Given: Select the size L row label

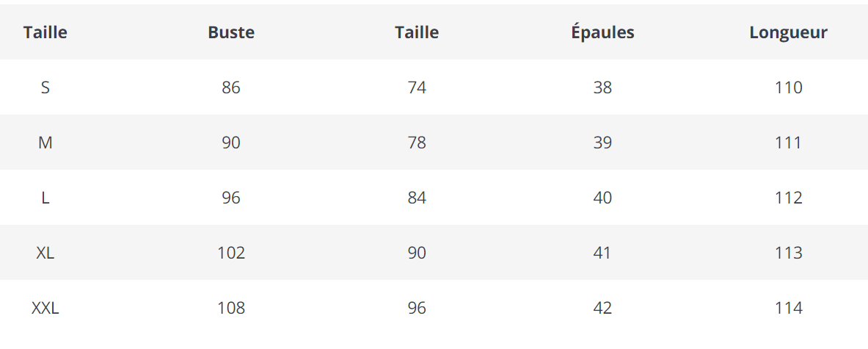Looking at the screenshot, I should 45,198.
